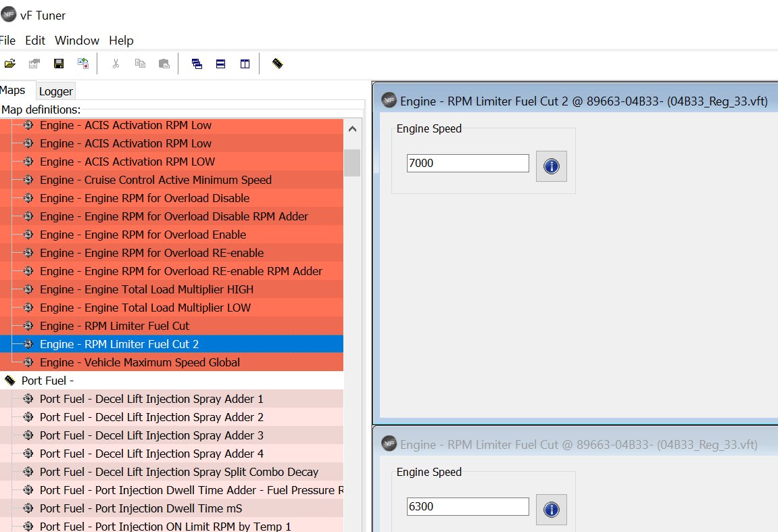
Task: Click the toolbar icon right of Open
Action: tap(34, 64)
